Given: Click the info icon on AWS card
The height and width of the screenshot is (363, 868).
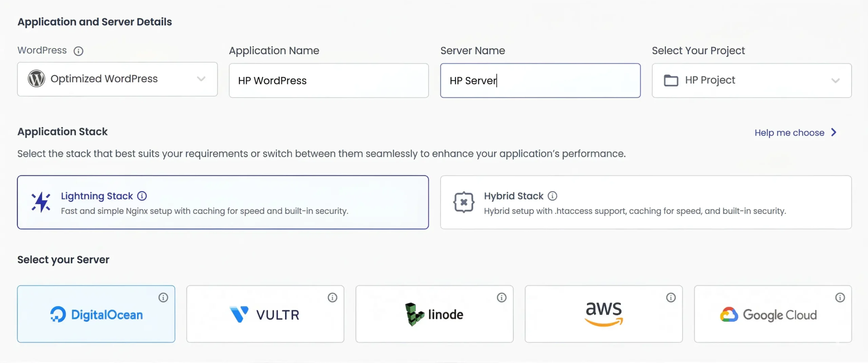Looking at the screenshot, I should pyautogui.click(x=671, y=298).
